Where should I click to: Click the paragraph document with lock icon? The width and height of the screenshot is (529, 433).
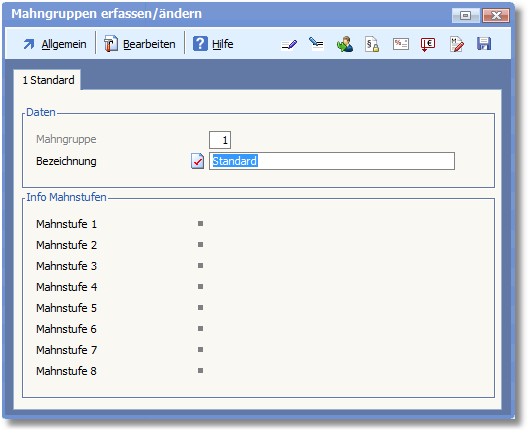tap(372, 44)
